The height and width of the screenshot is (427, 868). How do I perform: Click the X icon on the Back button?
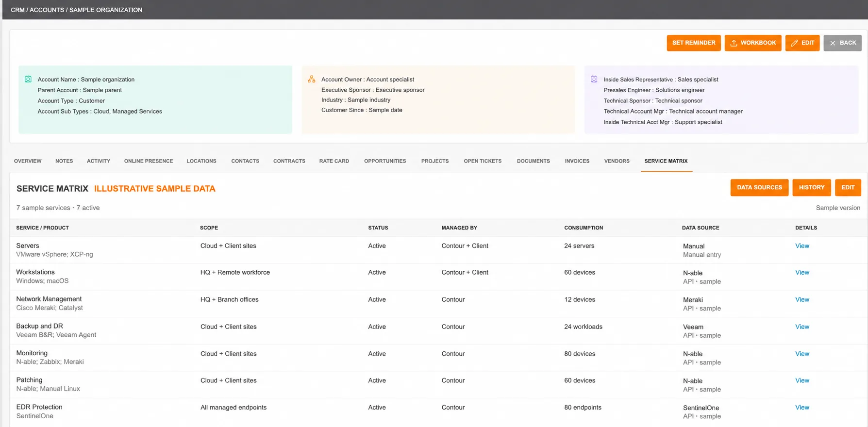click(x=833, y=43)
